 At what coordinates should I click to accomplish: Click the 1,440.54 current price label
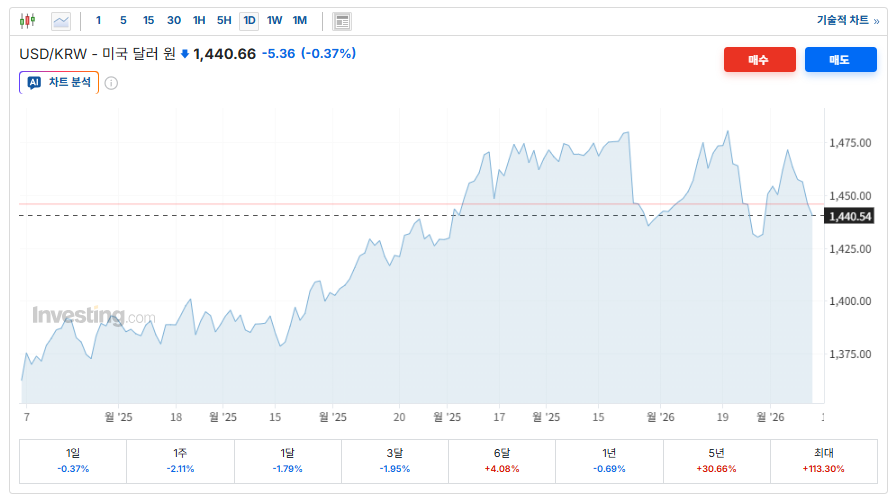[x=850, y=216]
